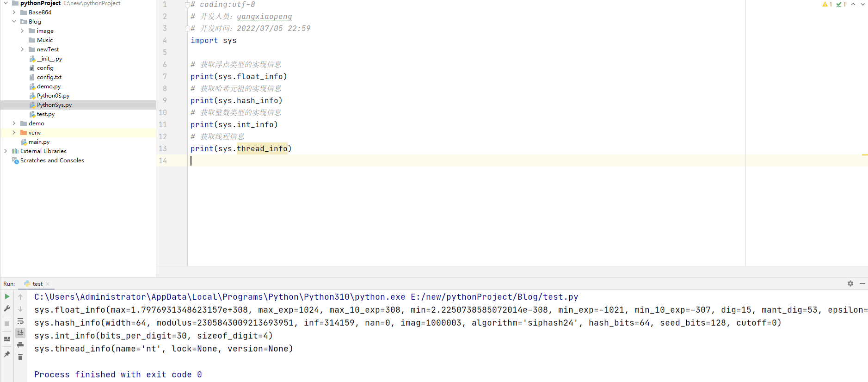Expand External Libraries node
868x382 pixels.
pos(6,151)
